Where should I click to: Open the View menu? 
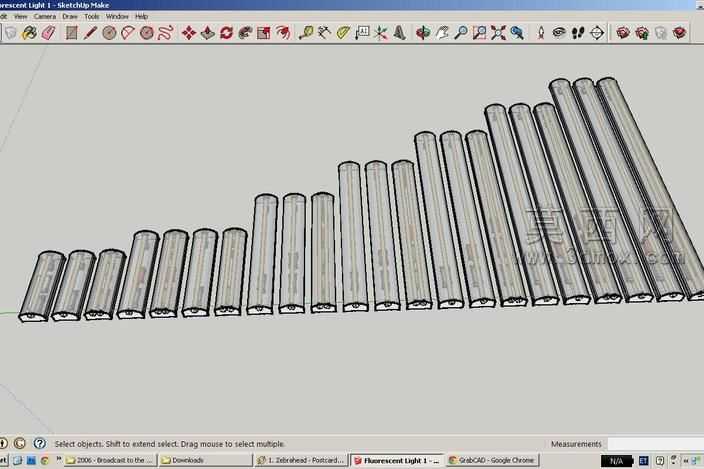(20, 16)
